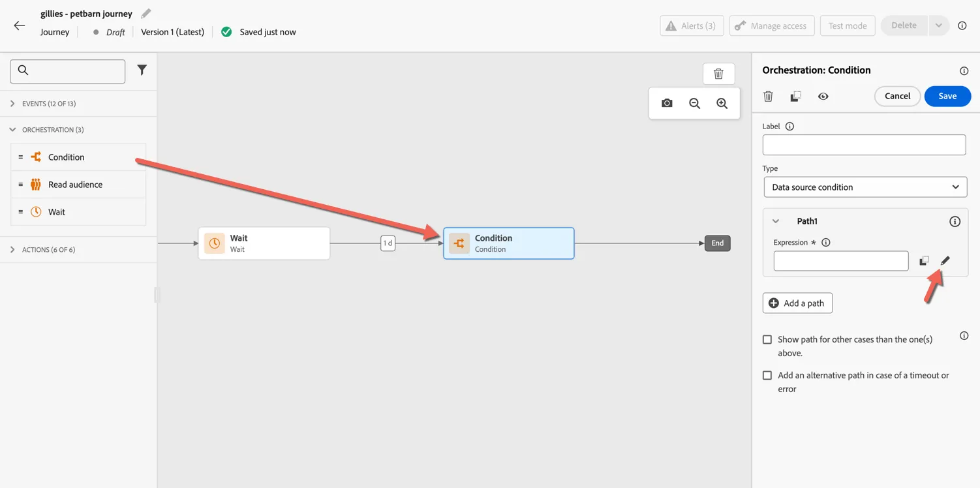Take a canvas screenshot with the camera icon
980x488 pixels.
point(667,103)
